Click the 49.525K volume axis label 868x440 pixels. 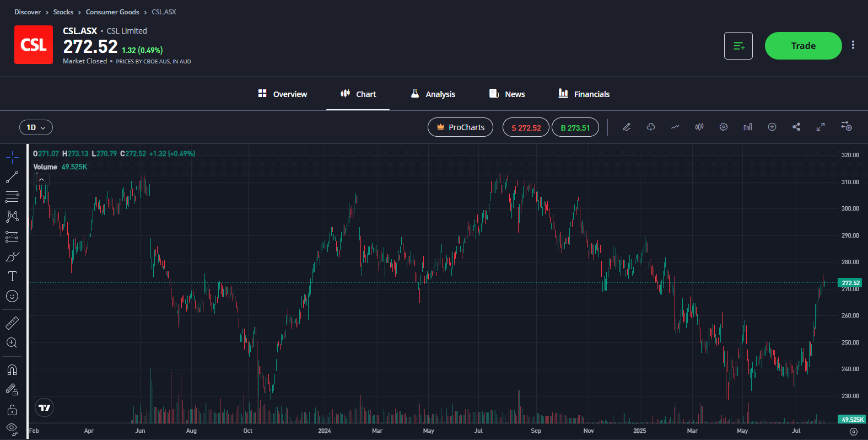click(x=851, y=420)
